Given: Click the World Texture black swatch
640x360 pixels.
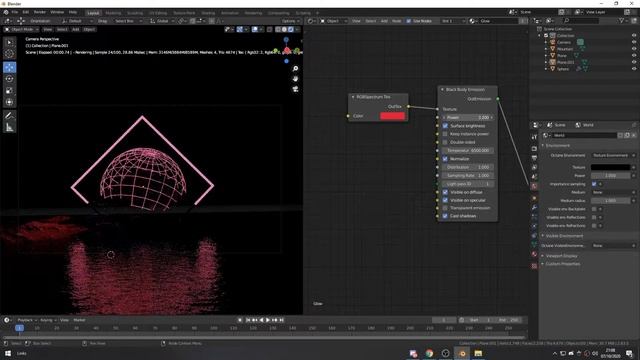Looking at the screenshot, I should coord(610,167).
